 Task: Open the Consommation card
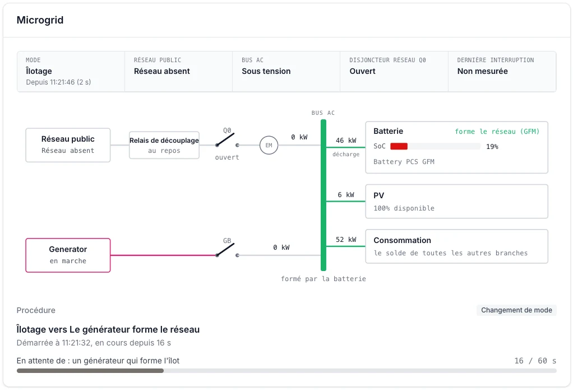[457, 246]
